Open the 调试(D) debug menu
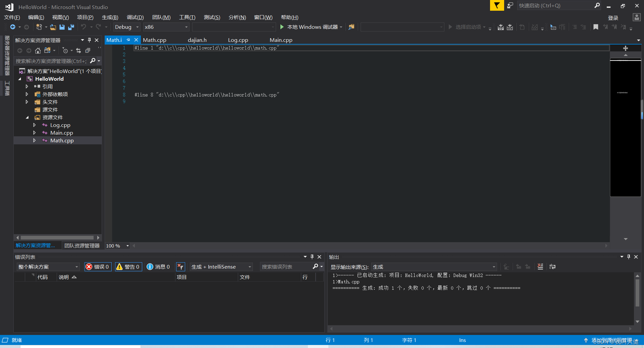The width and height of the screenshot is (644, 348). point(135,17)
